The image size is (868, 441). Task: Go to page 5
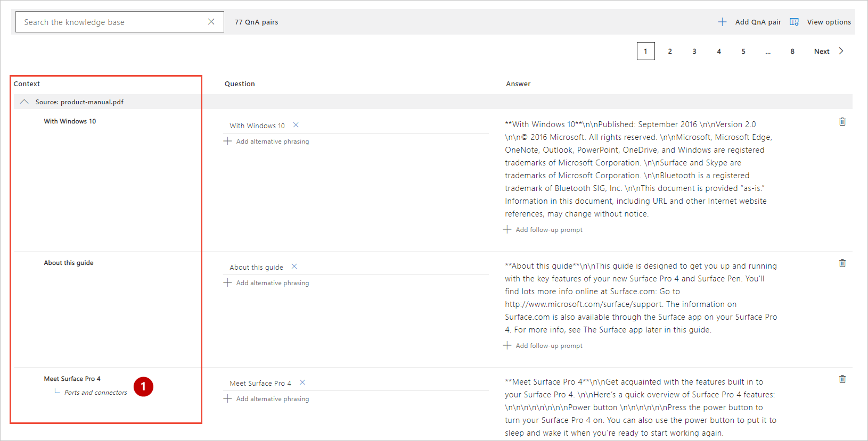[743, 51]
